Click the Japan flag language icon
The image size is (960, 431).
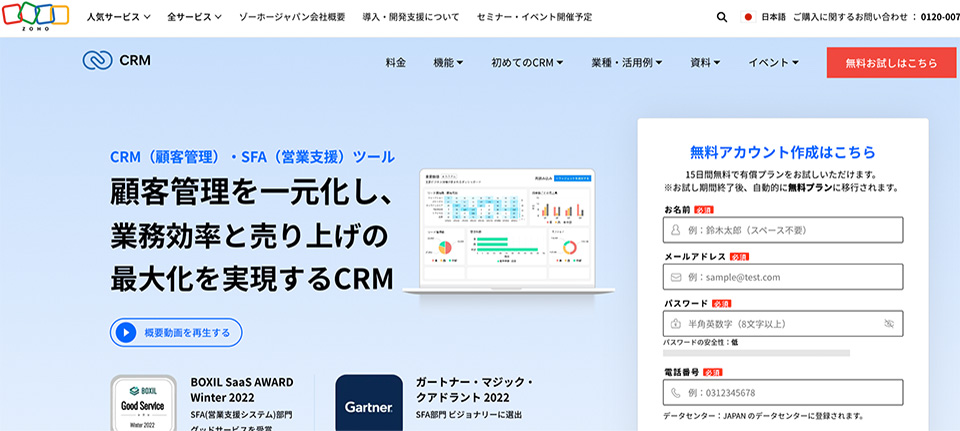click(748, 17)
